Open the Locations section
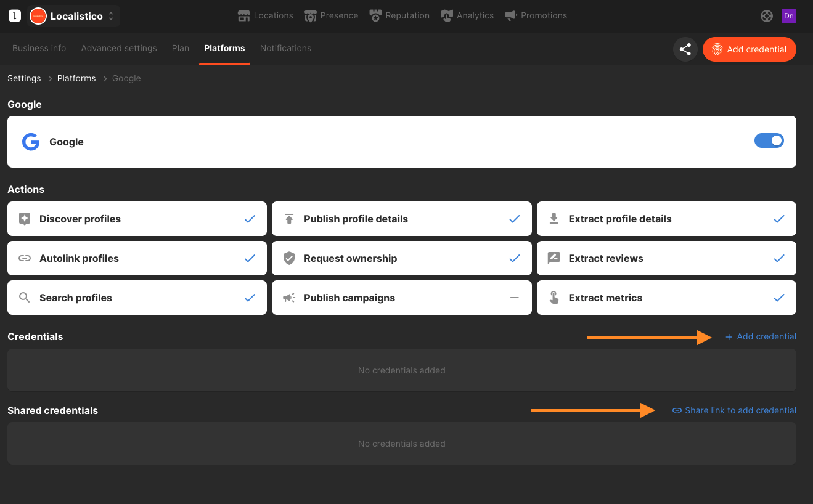 (x=266, y=15)
